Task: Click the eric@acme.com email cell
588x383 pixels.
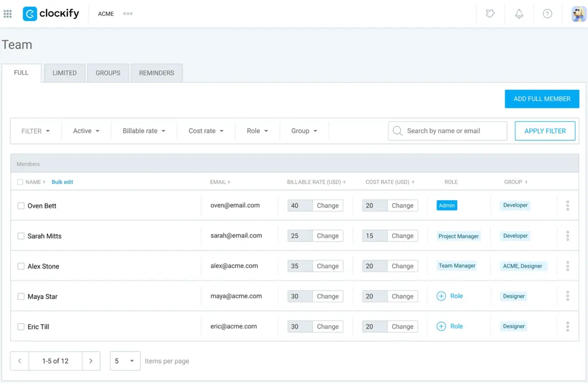Action: click(x=234, y=326)
